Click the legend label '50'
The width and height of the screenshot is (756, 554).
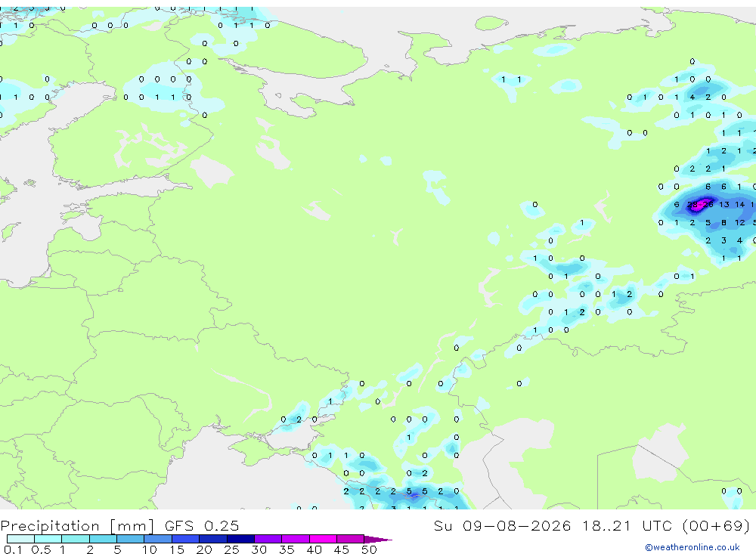[x=369, y=549]
